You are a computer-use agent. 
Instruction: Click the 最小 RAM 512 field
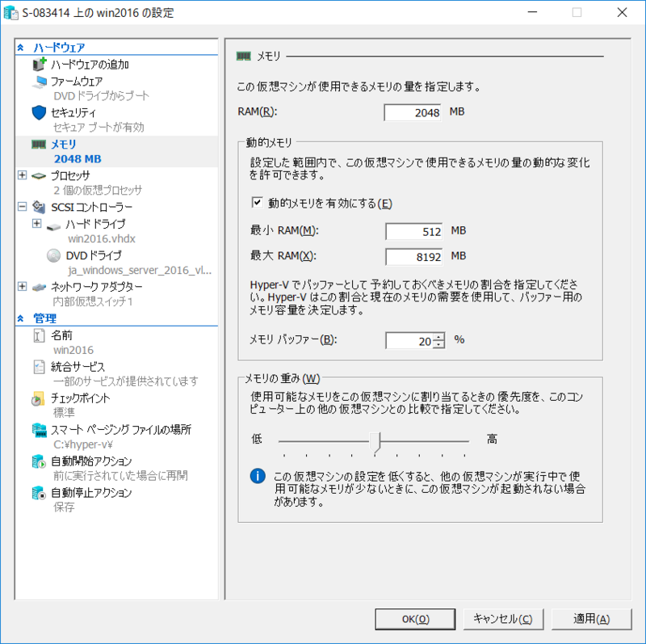pos(414,231)
